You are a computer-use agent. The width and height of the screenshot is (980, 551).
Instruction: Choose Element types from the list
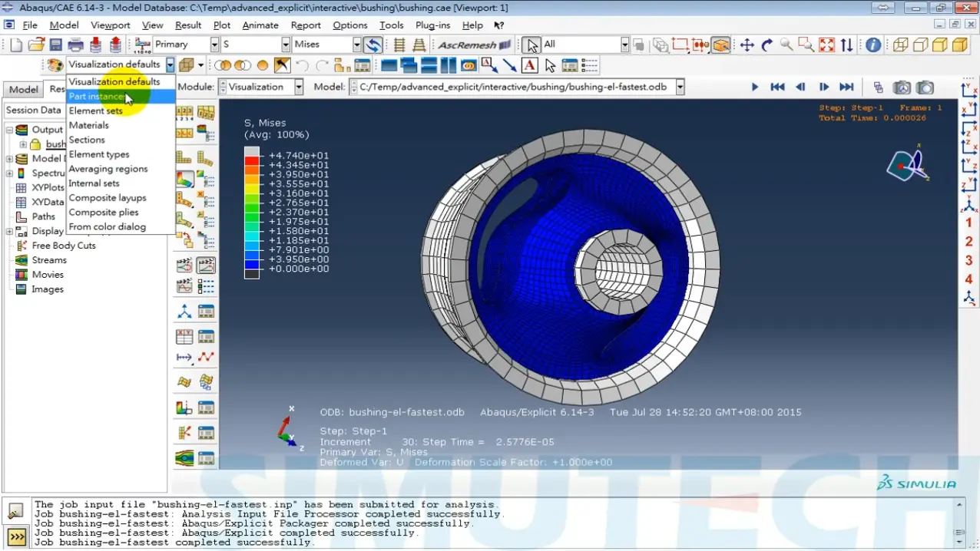click(121, 154)
